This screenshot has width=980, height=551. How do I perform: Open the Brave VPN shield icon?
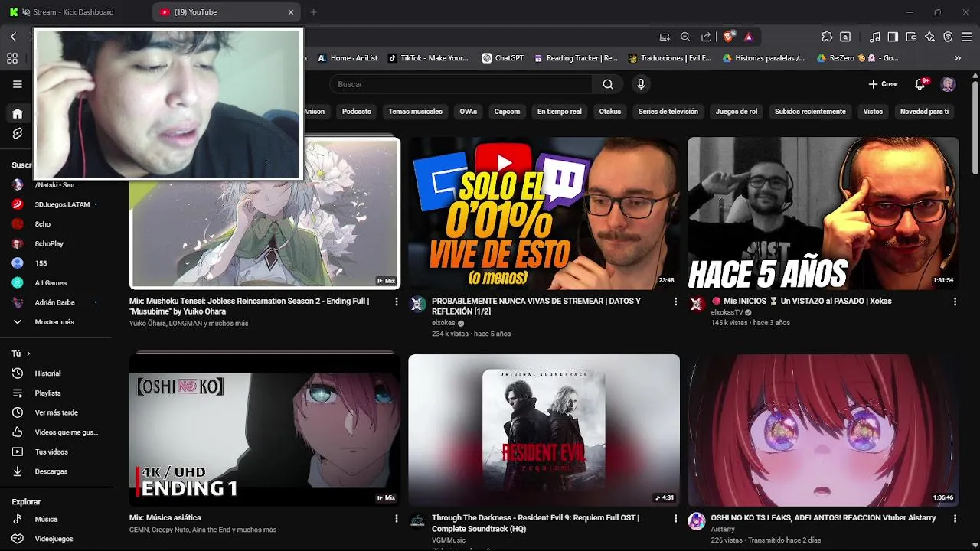948,37
